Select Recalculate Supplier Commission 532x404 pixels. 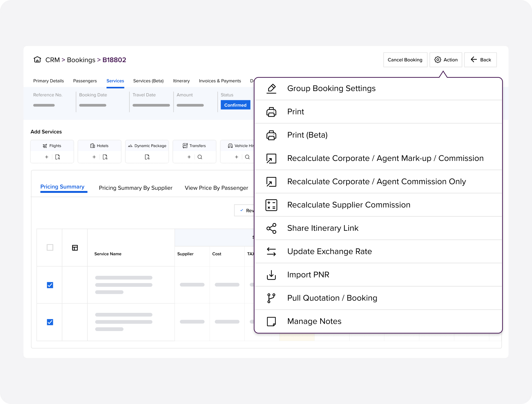tap(378, 205)
